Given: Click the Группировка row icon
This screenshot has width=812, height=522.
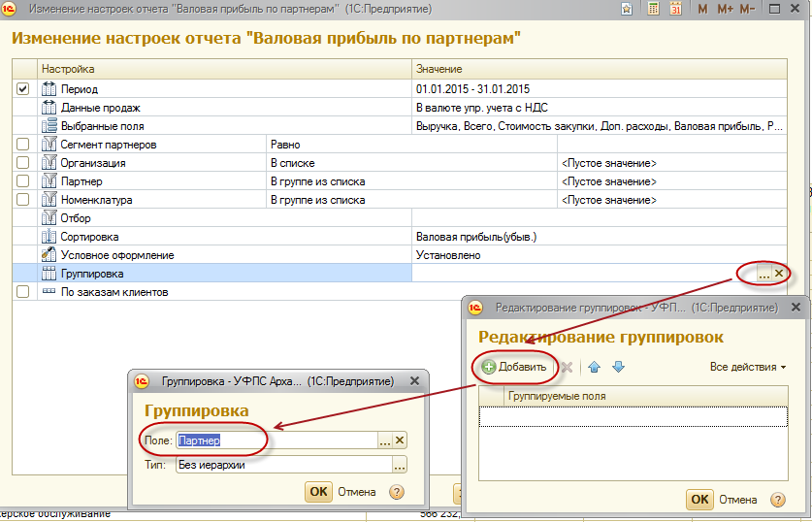Looking at the screenshot, I should point(49,274).
